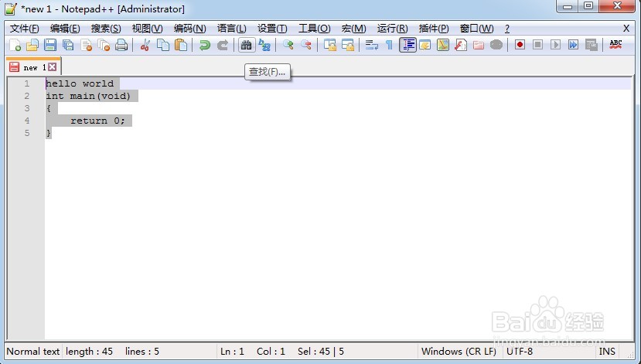Click the "hello world" line in editor
Image resolution: width=641 pixels, height=364 pixels.
[x=80, y=83]
